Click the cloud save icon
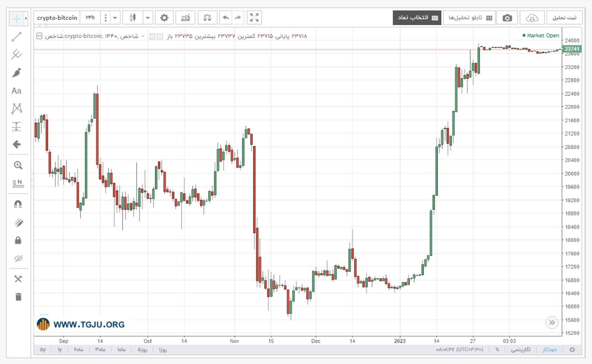Image resolution: width=592 pixels, height=364 pixels. (532, 18)
